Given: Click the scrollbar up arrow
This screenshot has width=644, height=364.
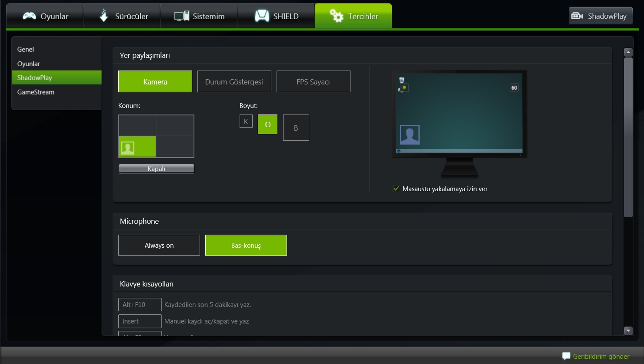Looking at the screenshot, I should pos(628,52).
